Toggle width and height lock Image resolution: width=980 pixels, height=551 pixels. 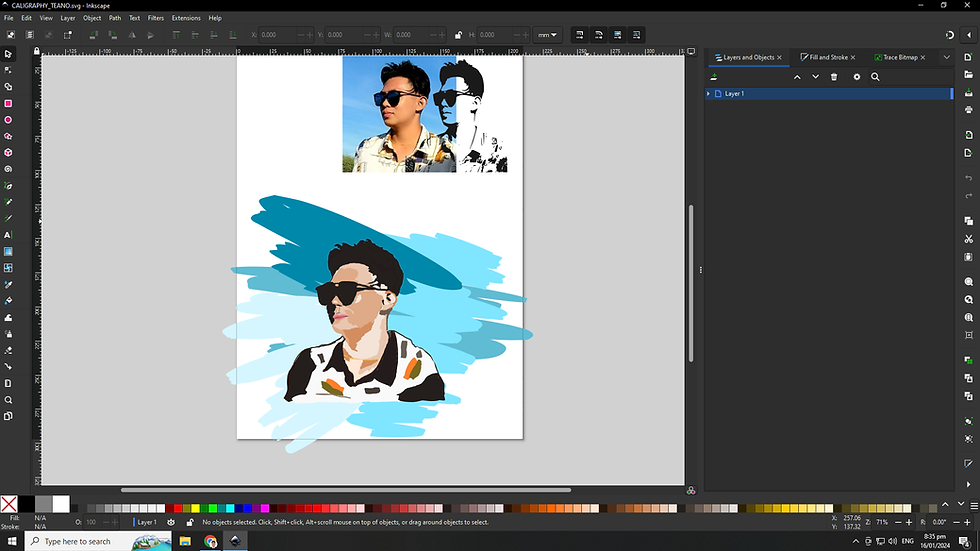458,35
